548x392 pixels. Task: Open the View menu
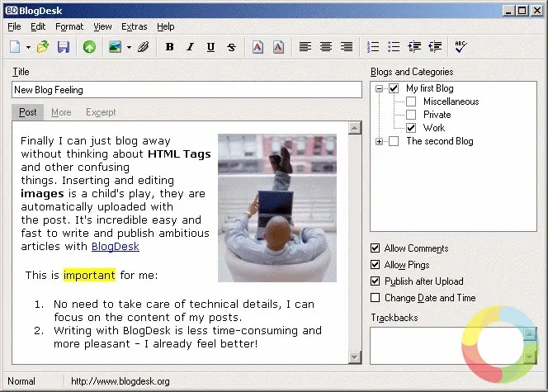click(102, 26)
